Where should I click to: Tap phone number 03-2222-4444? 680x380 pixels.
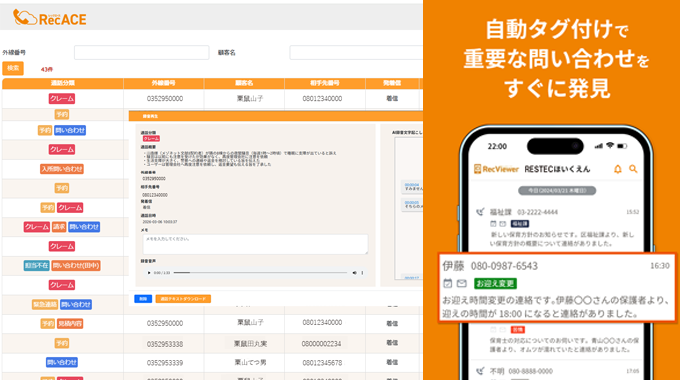click(537, 212)
